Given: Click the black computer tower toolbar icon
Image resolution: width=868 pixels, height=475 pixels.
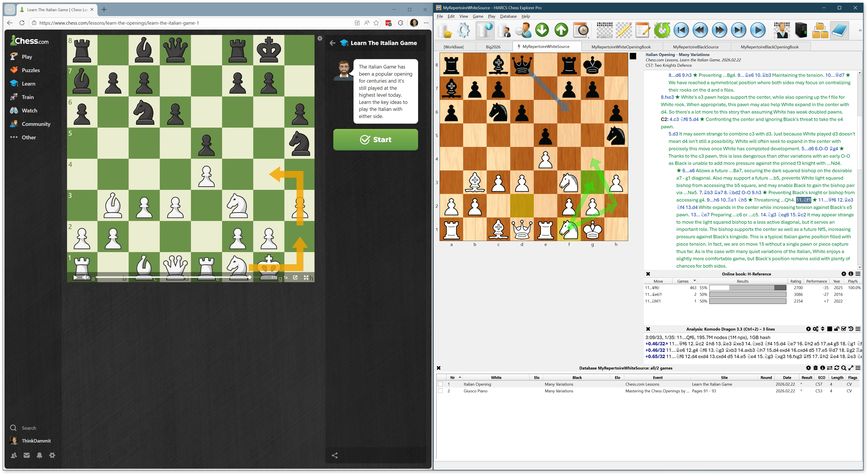Looking at the screenshot, I should (801, 30).
